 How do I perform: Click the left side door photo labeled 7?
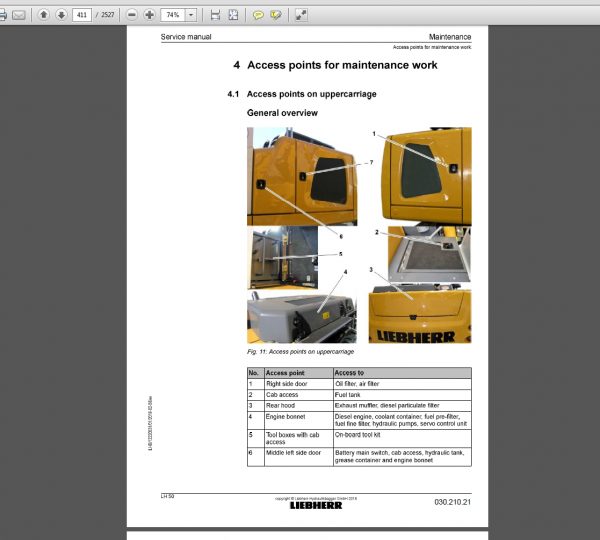click(302, 176)
